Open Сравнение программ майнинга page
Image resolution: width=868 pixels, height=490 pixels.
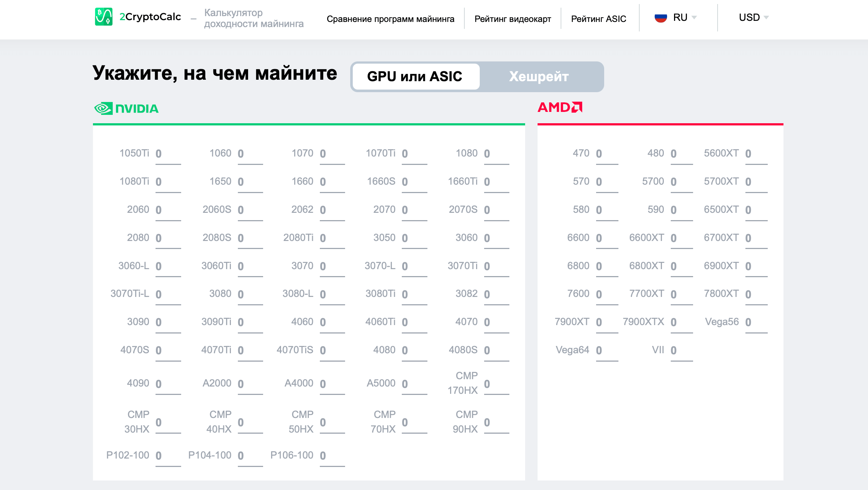pos(390,19)
